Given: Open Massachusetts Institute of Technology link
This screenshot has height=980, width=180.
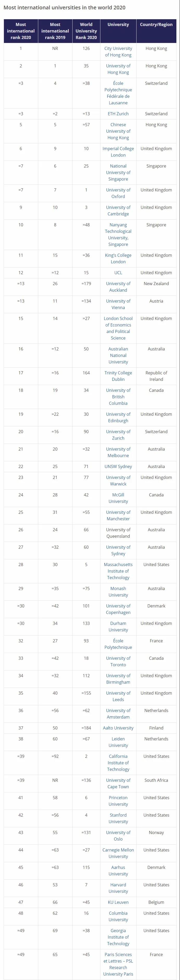Looking at the screenshot, I should point(118,571).
